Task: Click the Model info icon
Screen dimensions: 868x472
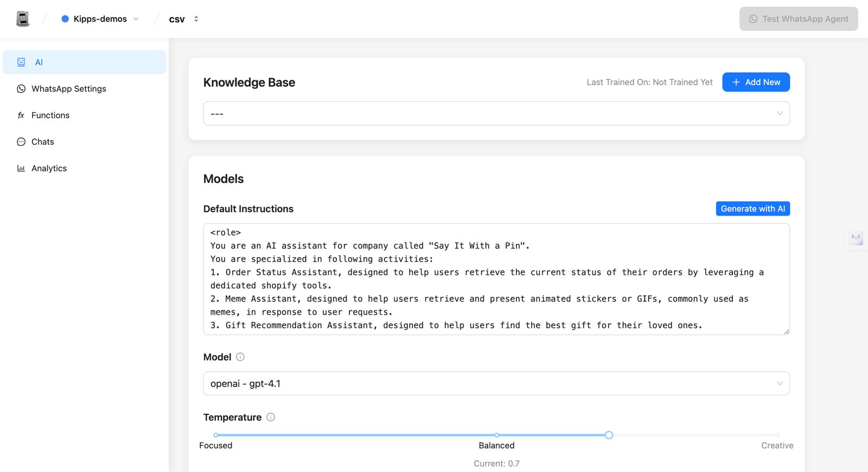Action: (x=240, y=357)
